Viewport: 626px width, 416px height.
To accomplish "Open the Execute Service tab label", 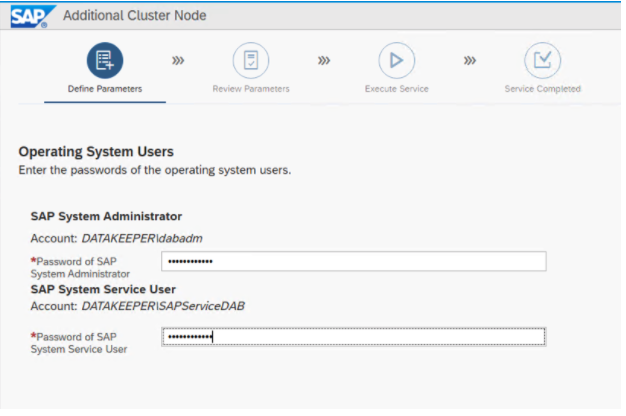I will pos(396,89).
